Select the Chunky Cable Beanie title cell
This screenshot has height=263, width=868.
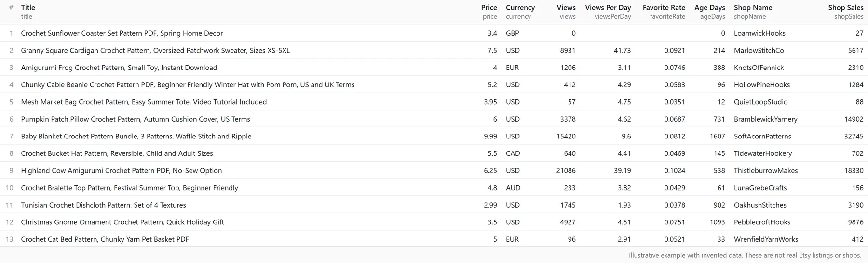click(188, 84)
